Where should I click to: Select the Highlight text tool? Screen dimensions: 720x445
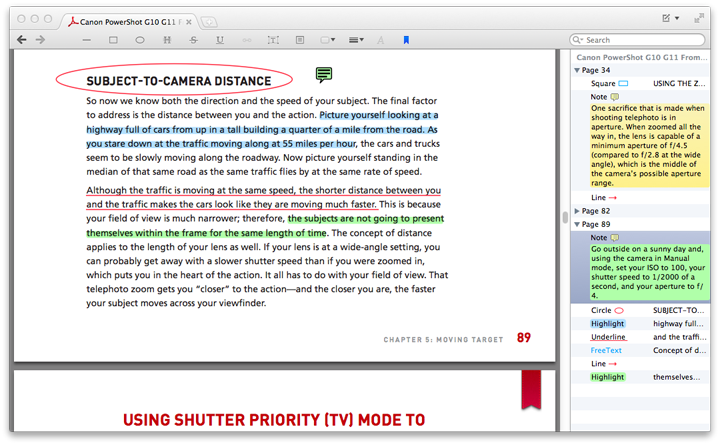pyautogui.click(x=167, y=40)
